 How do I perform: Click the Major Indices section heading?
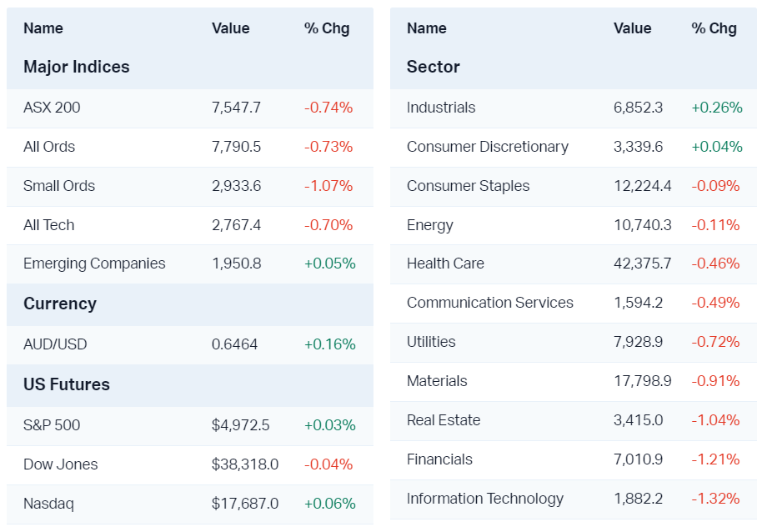[77, 67]
